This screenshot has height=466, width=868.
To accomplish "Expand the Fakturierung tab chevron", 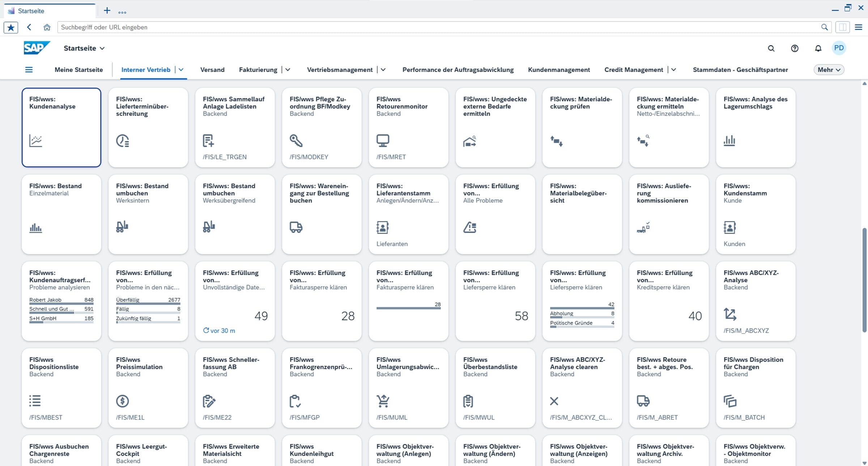I will [288, 69].
